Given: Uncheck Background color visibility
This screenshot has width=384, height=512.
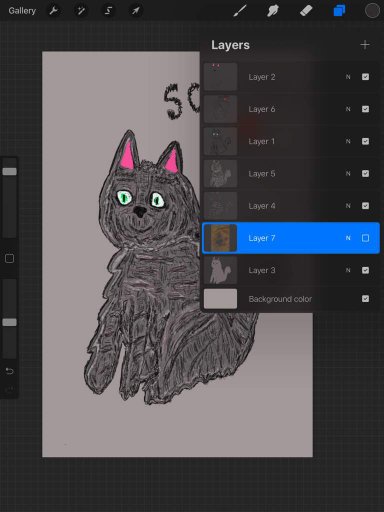Looking at the screenshot, I should pos(365,299).
